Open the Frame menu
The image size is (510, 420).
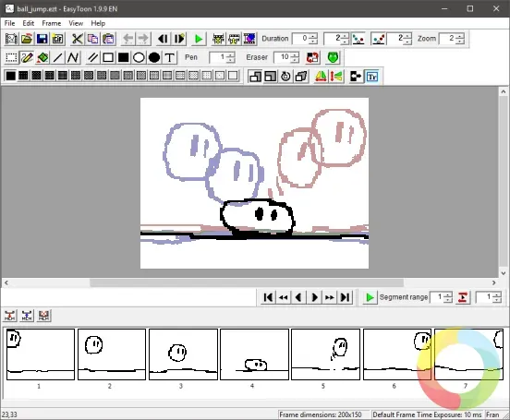click(52, 23)
